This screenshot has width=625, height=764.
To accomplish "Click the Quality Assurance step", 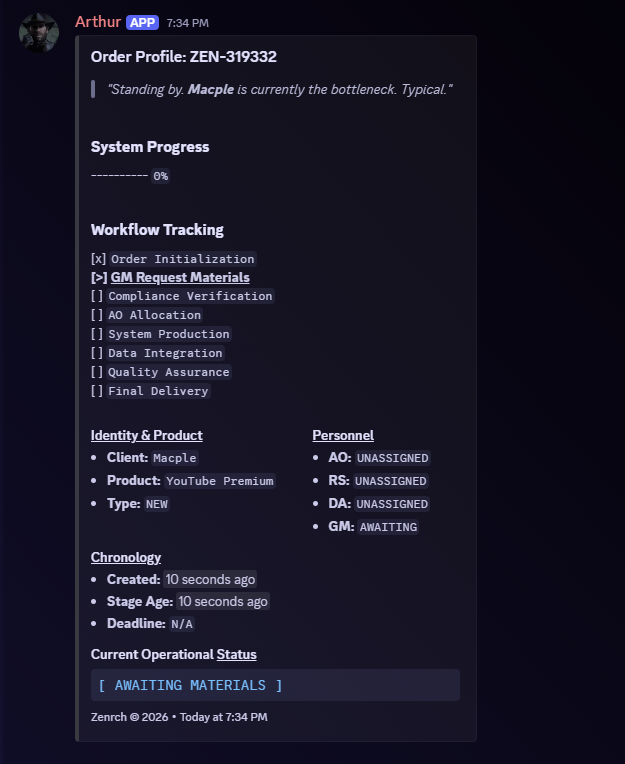I will pos(169,372).
